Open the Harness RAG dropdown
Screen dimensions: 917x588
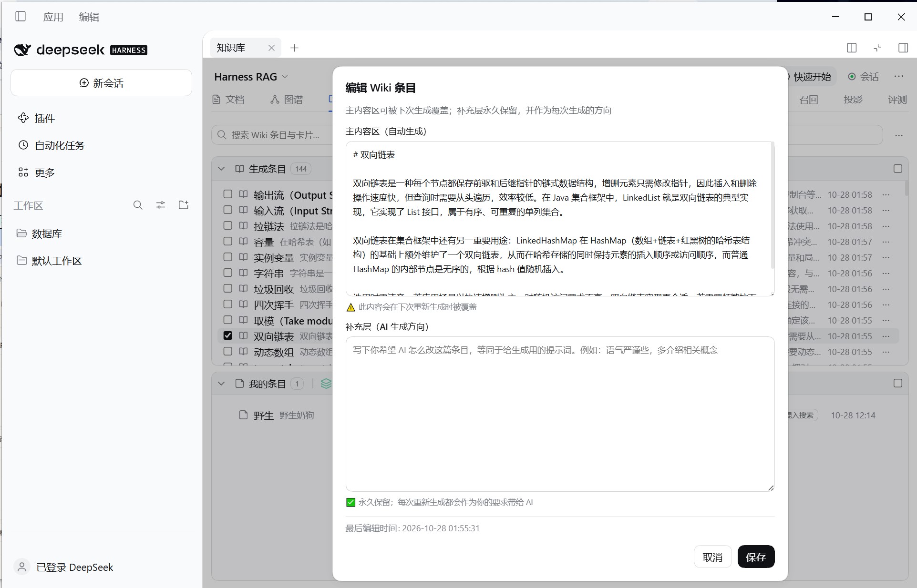pyautogui.click(x=251, y=77)
